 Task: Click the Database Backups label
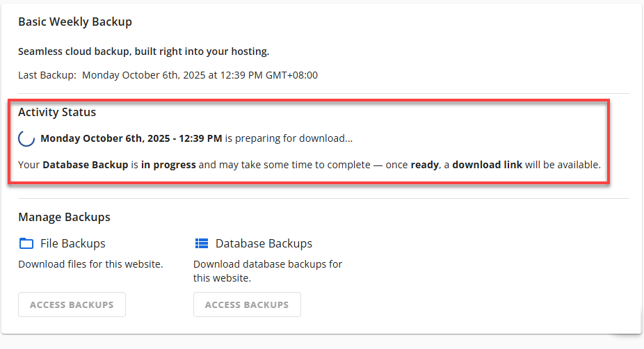[x=264, y=243]
